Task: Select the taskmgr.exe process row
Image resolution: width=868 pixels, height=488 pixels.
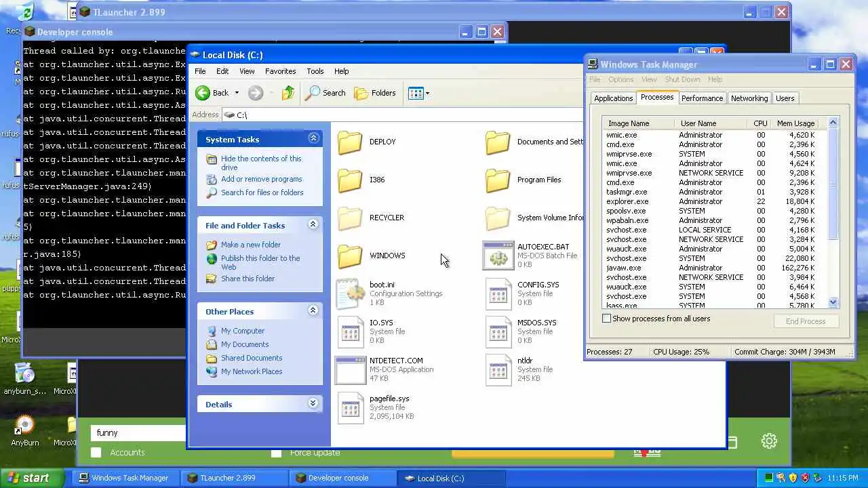Action: point(714,192)
